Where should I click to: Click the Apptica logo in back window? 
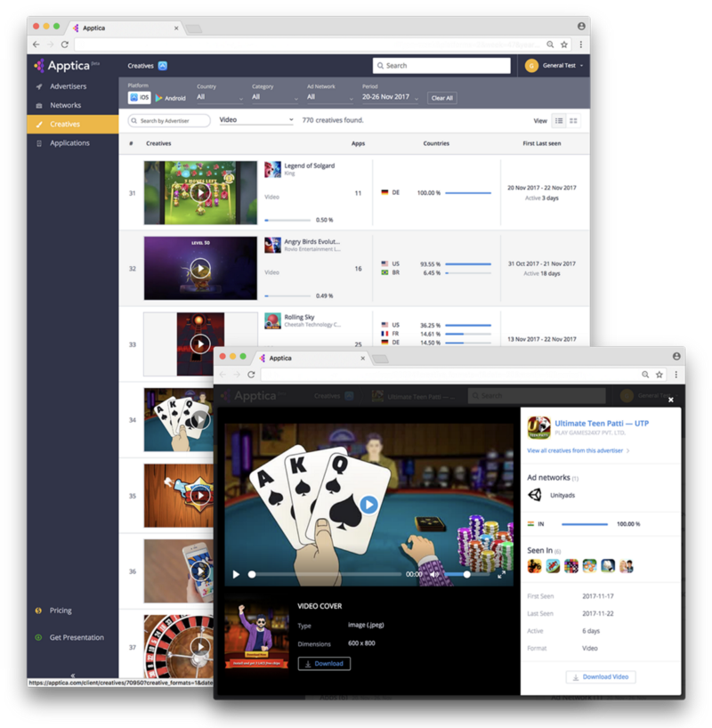click(x=67, y=66)
